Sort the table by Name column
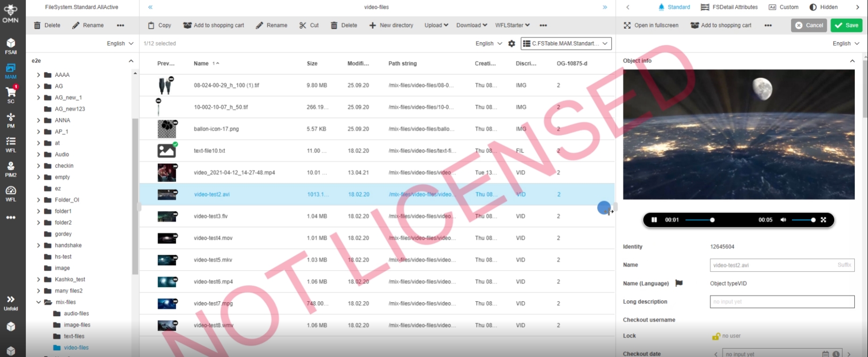Screen dimensions: 868x357 [201, 63]
